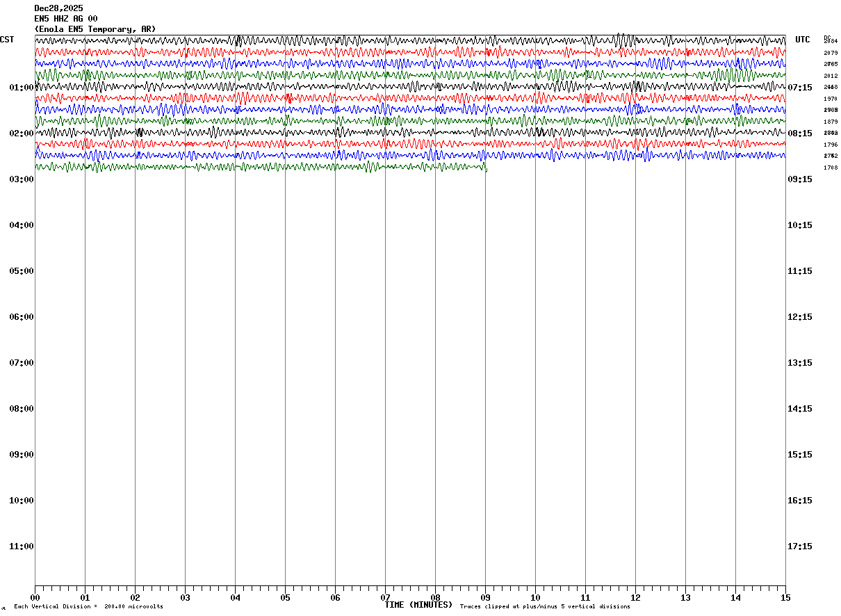Pick minute tick label "07" on bottom axis
This screenshot has width=841, height=616.
point(385,598)
